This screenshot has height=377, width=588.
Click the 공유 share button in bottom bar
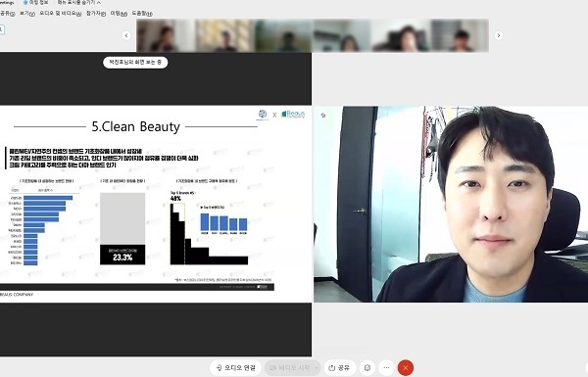click(339, 367)
